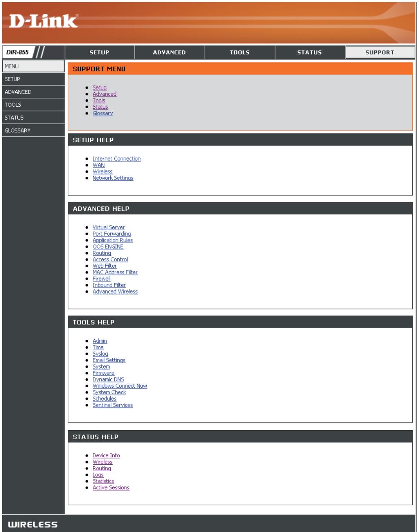
Task: Open the Firewall help link
Action: point(101,279)
